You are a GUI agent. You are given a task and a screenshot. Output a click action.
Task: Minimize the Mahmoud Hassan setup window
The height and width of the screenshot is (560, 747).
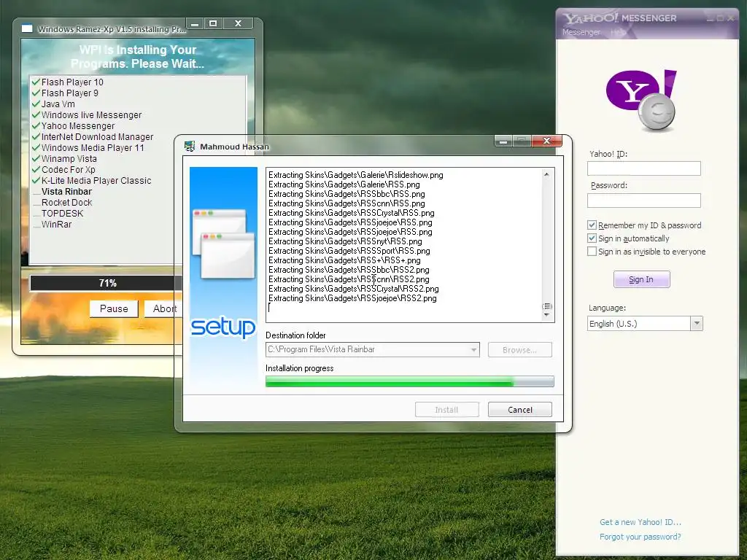(503, 141)
